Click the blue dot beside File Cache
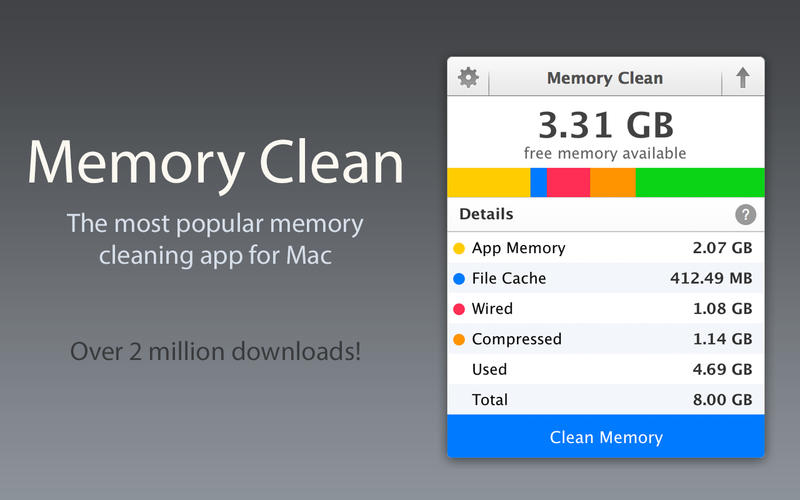 [x=459, y=278]
